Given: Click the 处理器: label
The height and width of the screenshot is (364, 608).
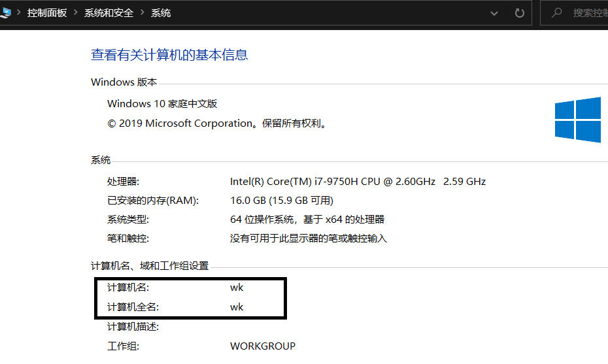Looking at the screenshot, I should click(x=123, y=182).
